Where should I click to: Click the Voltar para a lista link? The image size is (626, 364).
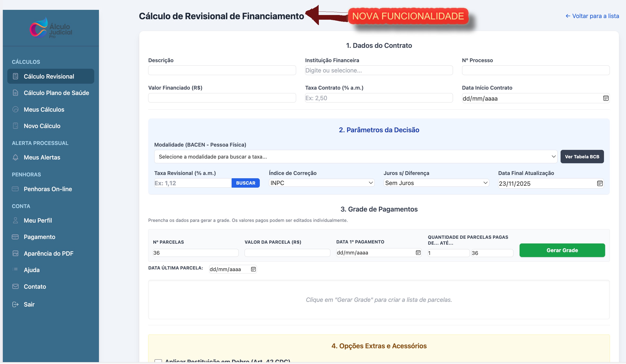click(x=592, y=16)
